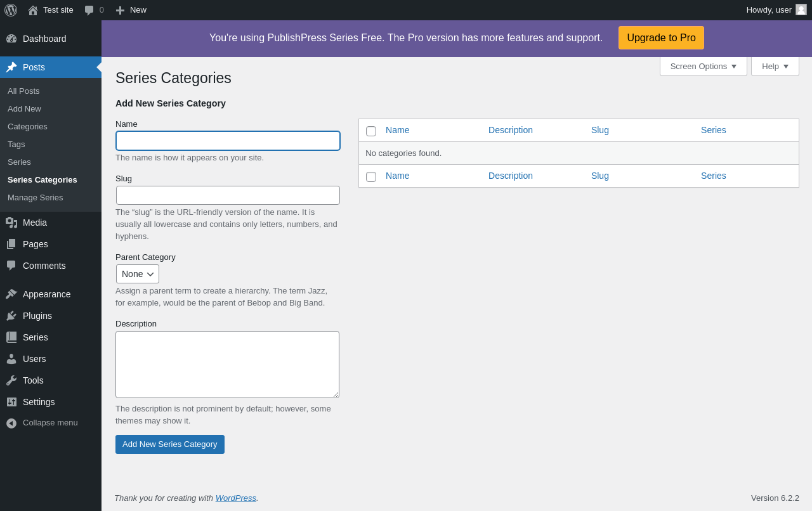
Task: Tick the select-all checkbox in table footer
Action: 371,177
